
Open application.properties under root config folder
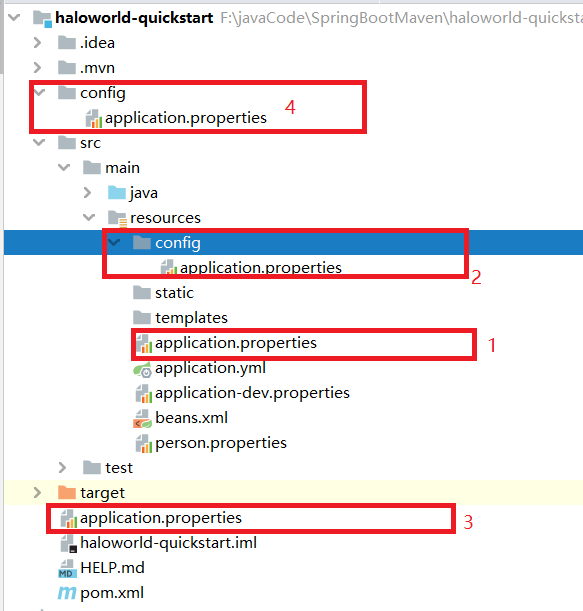pos(186,118)
